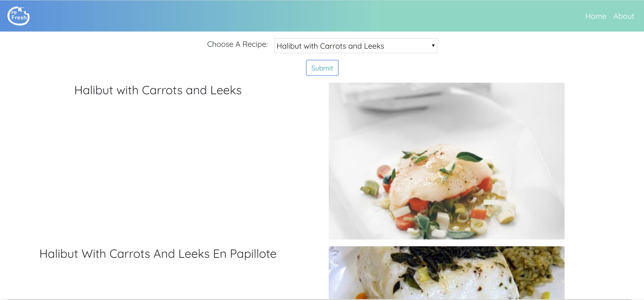Click the Halibut En Papillote recipe title
This screenshot has height=300, width=644.
pyautogui.click(x=158, y=254)
